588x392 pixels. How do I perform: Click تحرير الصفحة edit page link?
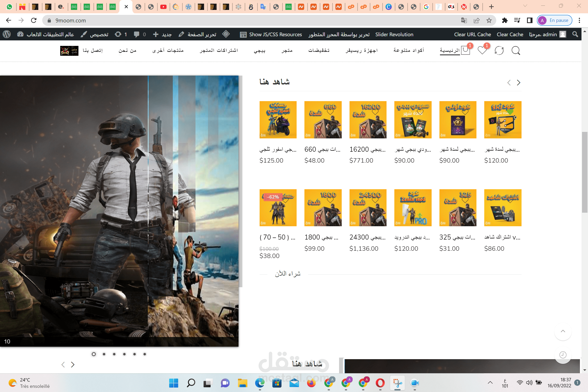pos(198,34)
